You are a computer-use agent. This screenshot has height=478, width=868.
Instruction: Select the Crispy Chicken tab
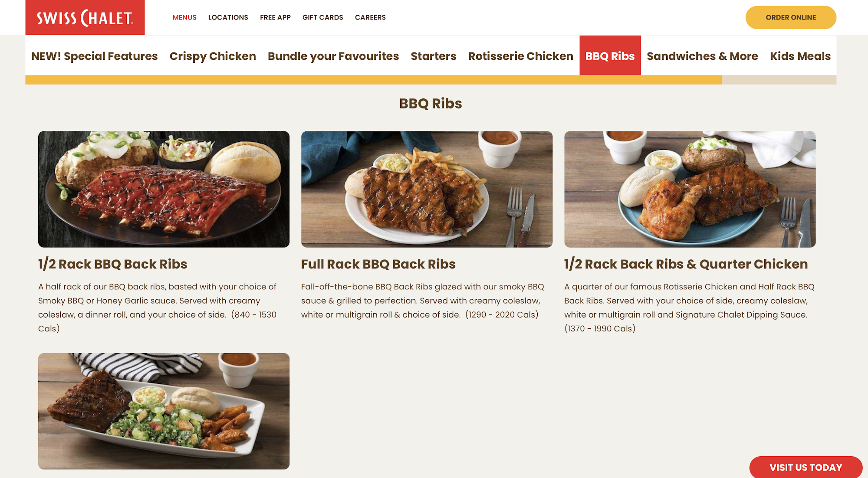(x=213, y=56)
